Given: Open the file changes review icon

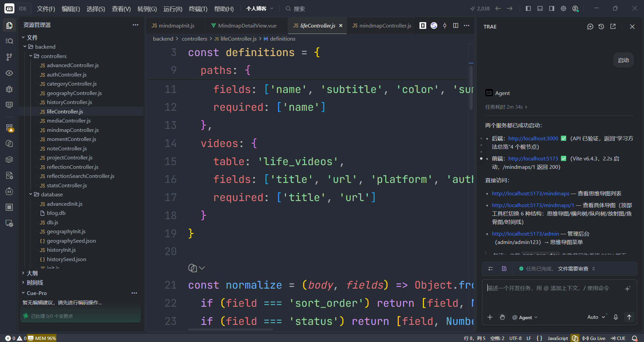Looking at the screenshot, I should [504, 268].
